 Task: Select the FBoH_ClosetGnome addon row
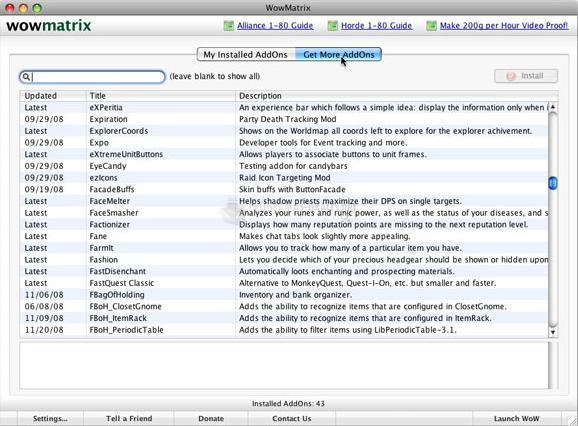point(284,307)
